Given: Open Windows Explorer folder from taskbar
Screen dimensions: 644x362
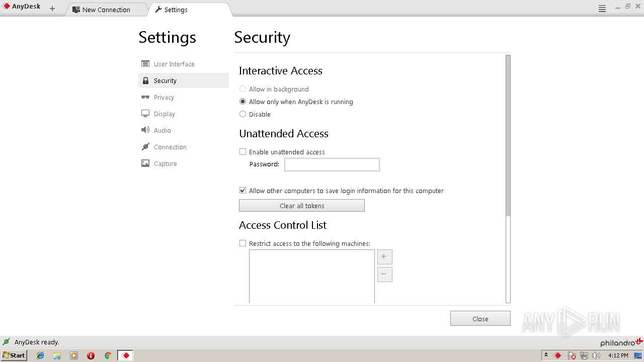Looking at the screenshot, I should coord(57,355).
